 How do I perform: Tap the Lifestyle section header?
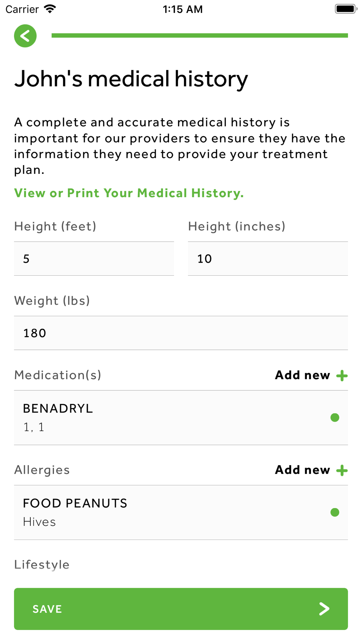42,565
